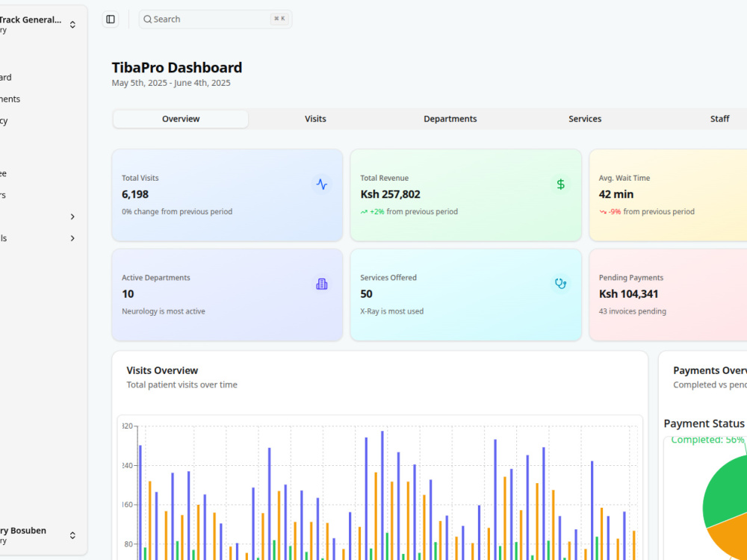Click the value 42 min

point(616,194)
